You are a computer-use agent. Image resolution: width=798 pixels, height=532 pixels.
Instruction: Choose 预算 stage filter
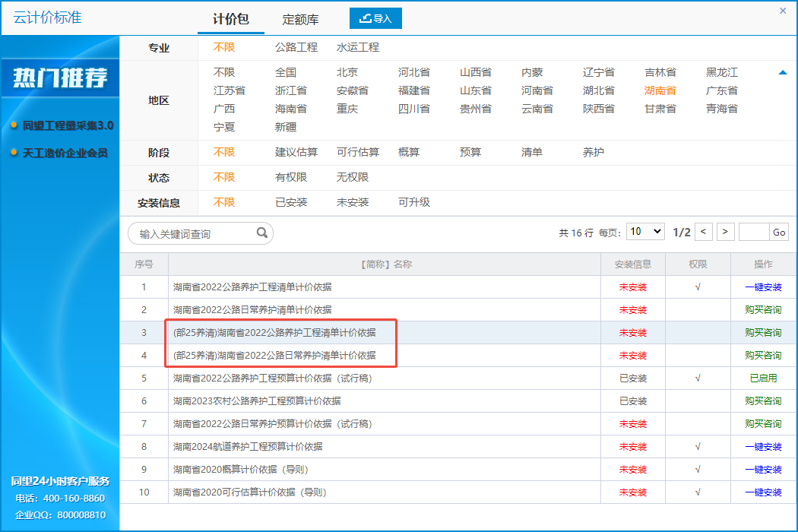(470, 152)
